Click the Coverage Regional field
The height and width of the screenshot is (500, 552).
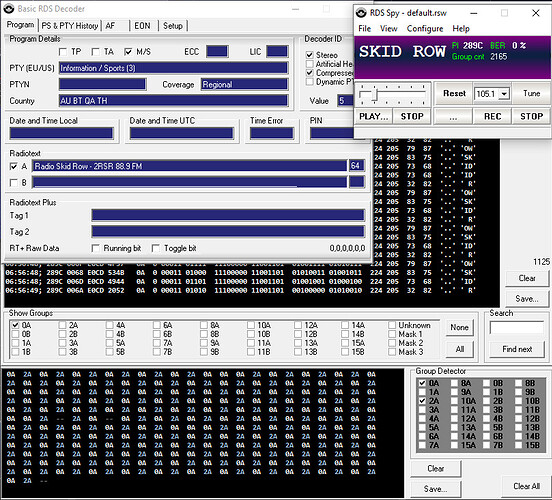pos(245,85)
